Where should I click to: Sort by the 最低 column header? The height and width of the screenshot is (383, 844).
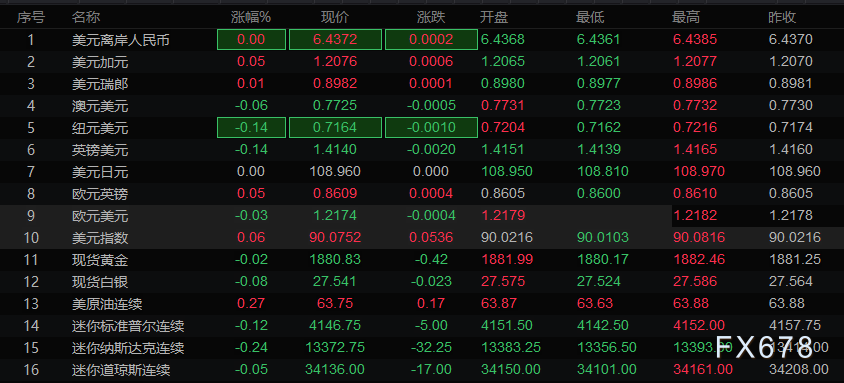click(590, 17)
